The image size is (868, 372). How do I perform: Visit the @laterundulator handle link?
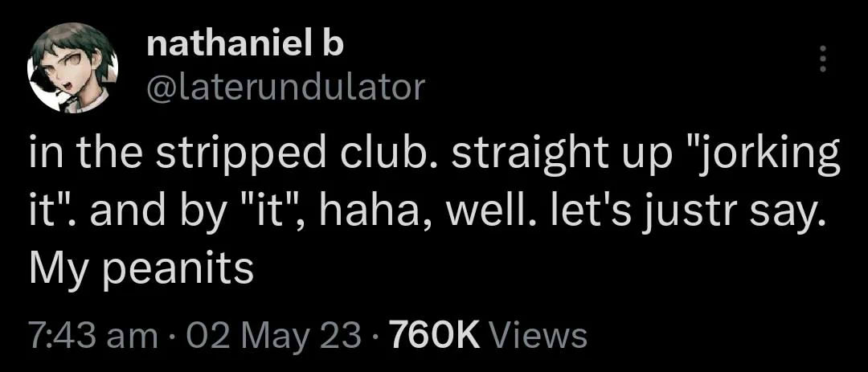point(285,87)
